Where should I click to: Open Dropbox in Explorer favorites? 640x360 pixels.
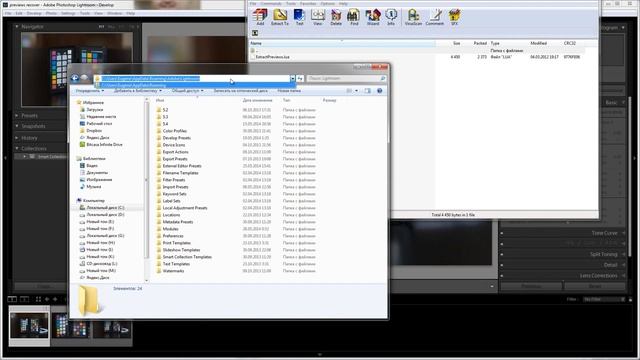pyautogui.click(x=94, y=131)
